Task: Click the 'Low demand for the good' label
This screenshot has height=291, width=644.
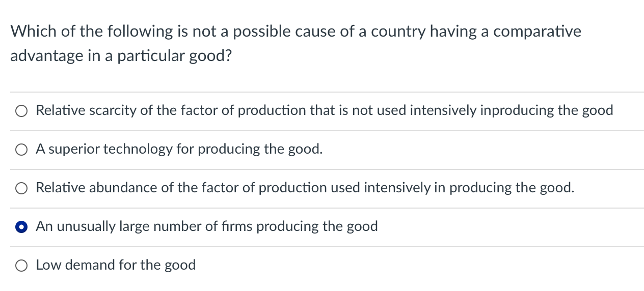Action: [x=116, y=265]
